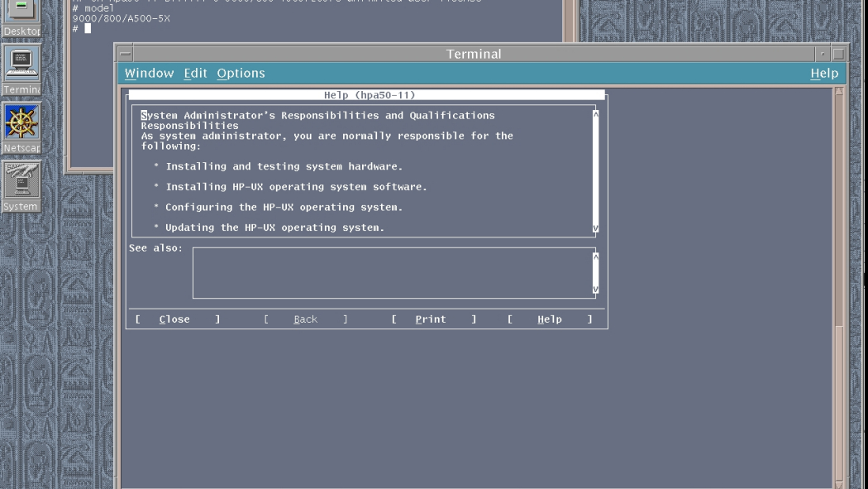Open the Terminal desktop icon

(21, 70)
